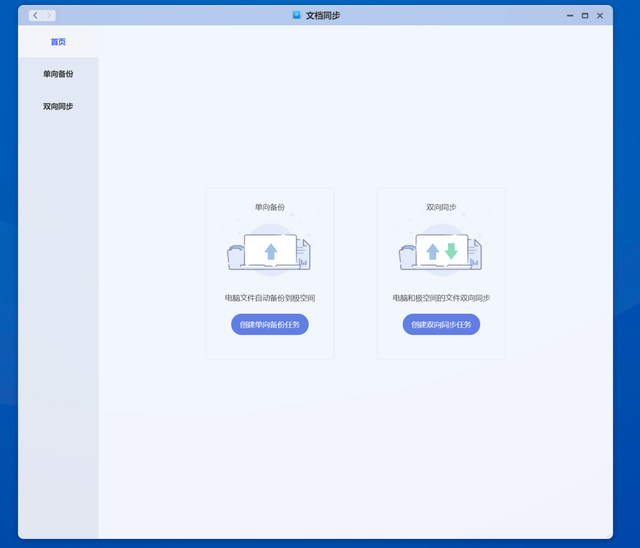Click the 双向同步 card title
Image resolution: width=640 pixels, height=548 pixels.
click(441, 207)
